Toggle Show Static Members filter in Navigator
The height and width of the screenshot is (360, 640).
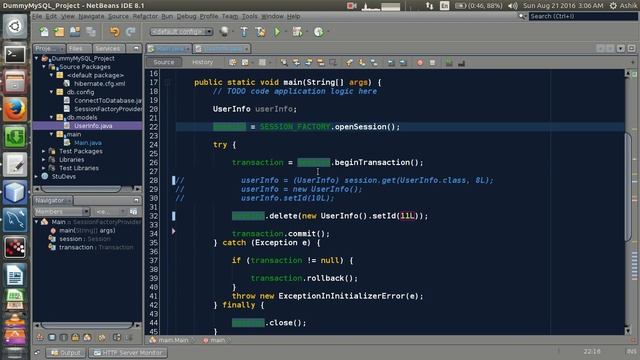(x=64, y=337)
